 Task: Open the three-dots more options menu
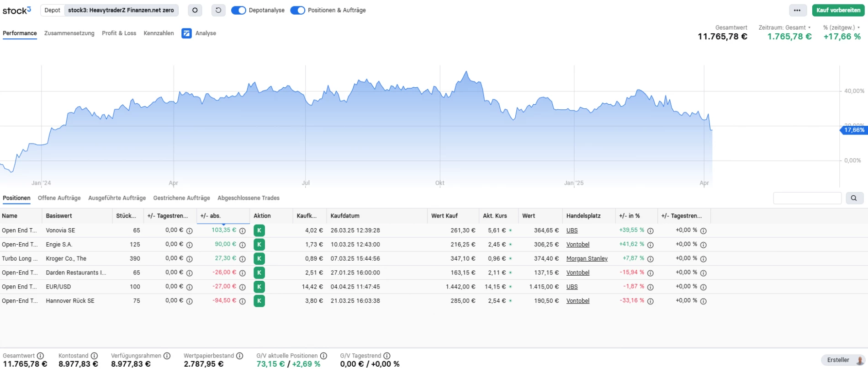click(x=797, y=10)
